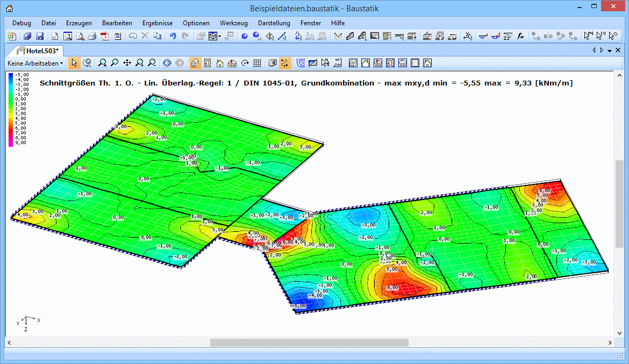Toggle the highlighted selection arrow tool
Viewport: 629px width, 364px height.
pyautogui.click(x=74, y=63)
